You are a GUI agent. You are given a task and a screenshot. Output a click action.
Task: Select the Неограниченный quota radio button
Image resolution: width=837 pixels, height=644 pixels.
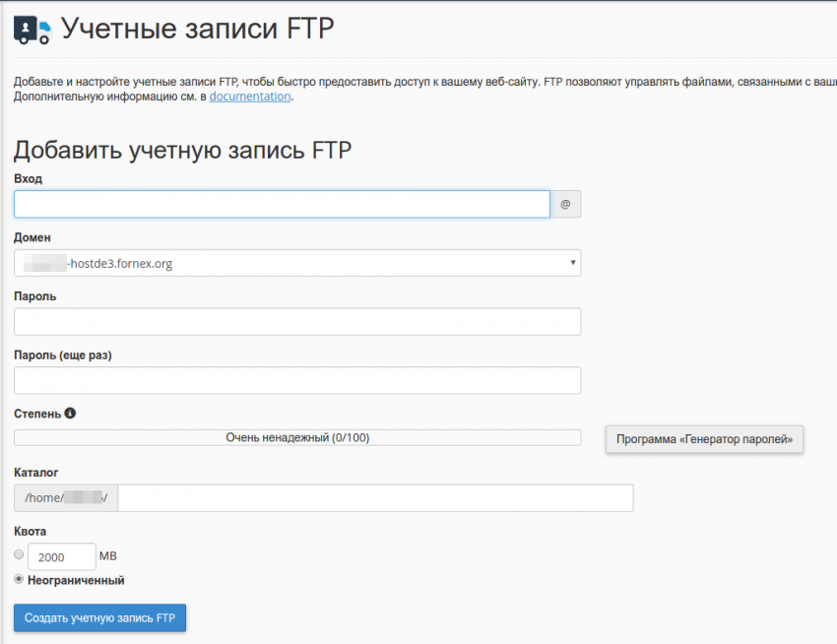coord(18,579)
